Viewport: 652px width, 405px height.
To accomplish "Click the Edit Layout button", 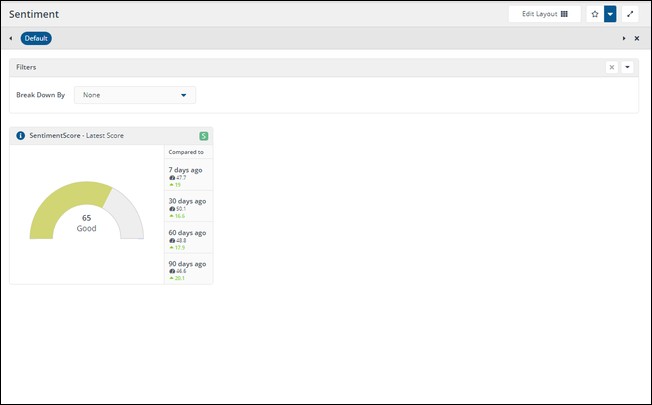I will coord(544,15).
